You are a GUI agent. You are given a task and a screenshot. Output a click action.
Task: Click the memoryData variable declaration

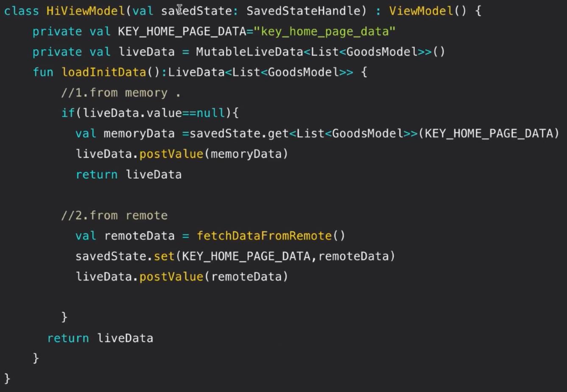pos(139,134)
